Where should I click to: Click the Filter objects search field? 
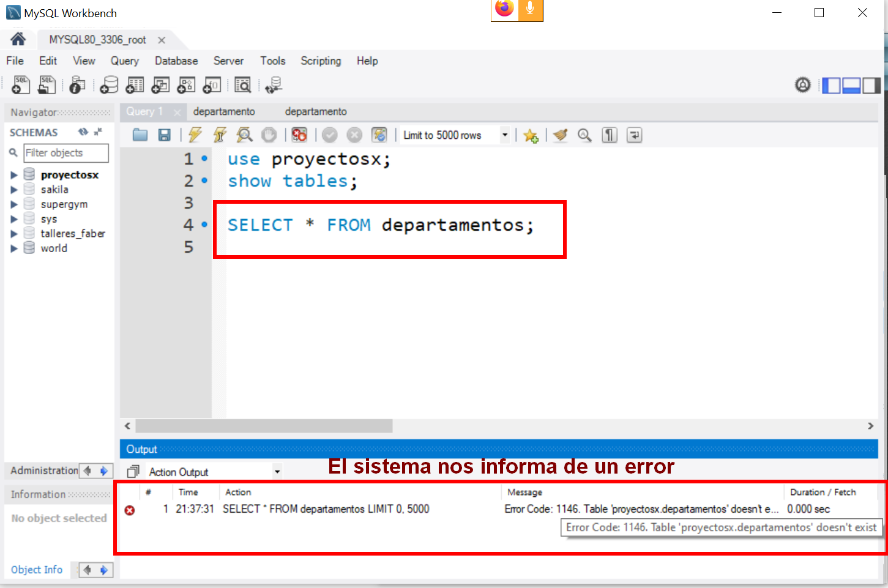(x=66, y=153)
